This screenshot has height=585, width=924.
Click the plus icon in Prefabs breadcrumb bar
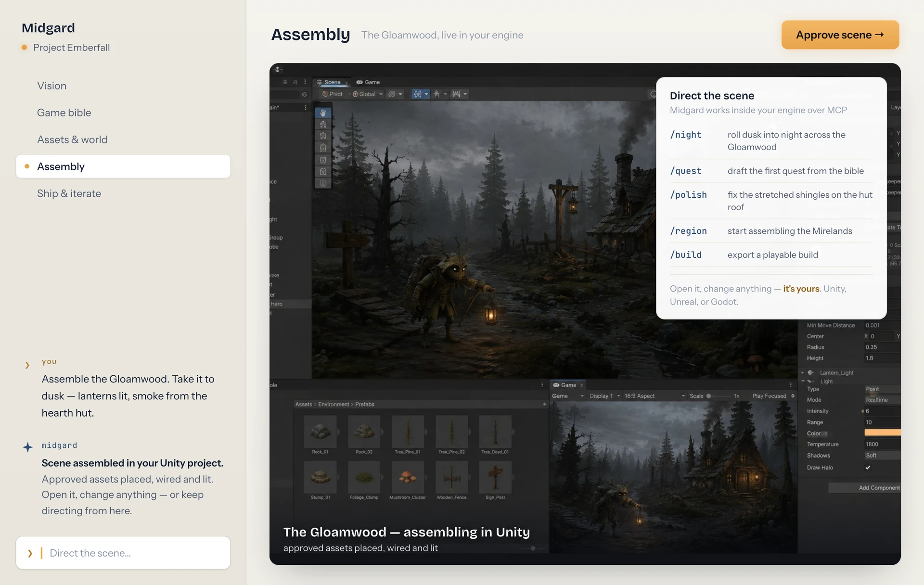pyautogui.click(x=544, y=404)
